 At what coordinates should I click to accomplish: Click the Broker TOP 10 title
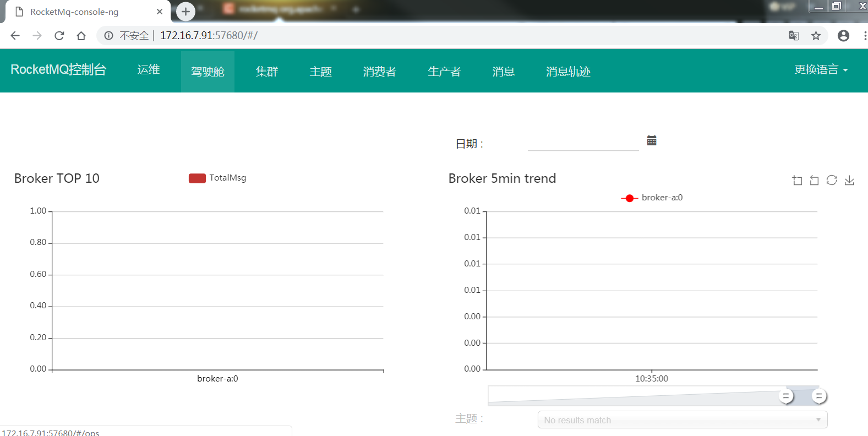click(57, 178)
